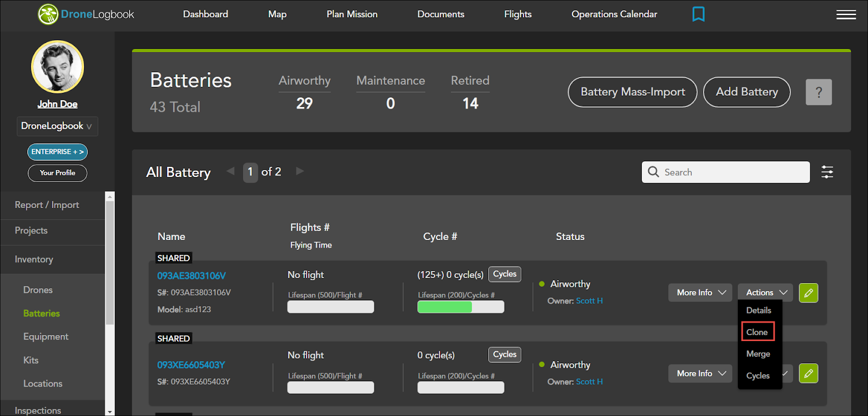
Task: Click Add Battery button
Action: point(746,92)
